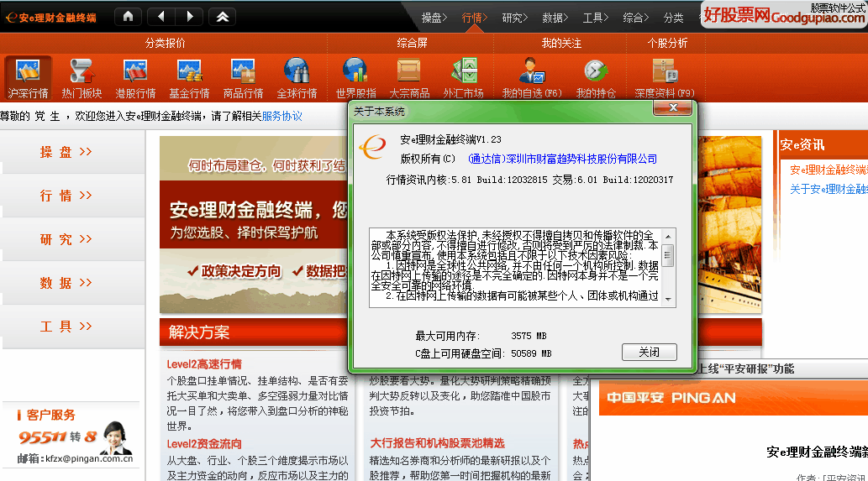Open 外汇市场 toolbar icon

[463, 78]
